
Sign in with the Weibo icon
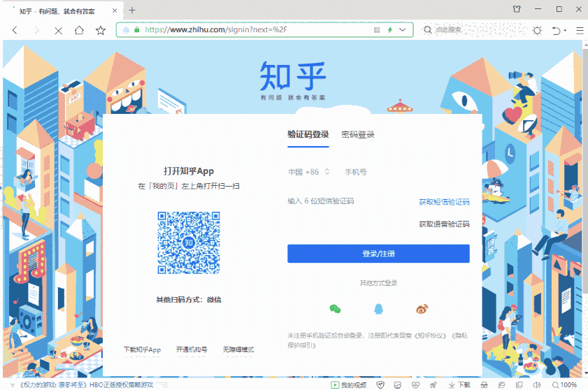point(422,309)
